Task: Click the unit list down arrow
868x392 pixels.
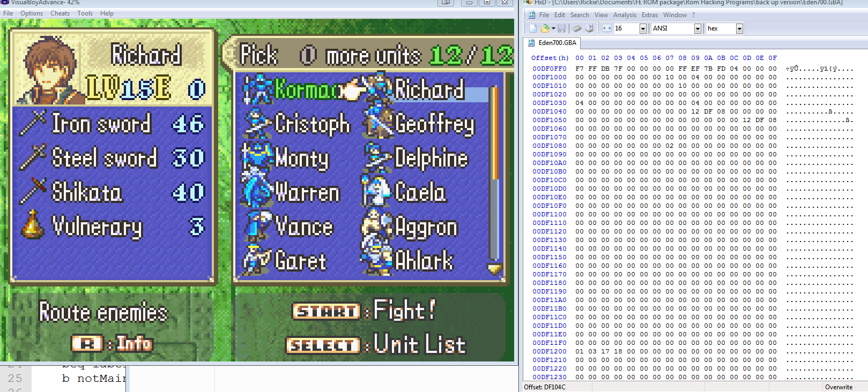Action: coord(494,268)
